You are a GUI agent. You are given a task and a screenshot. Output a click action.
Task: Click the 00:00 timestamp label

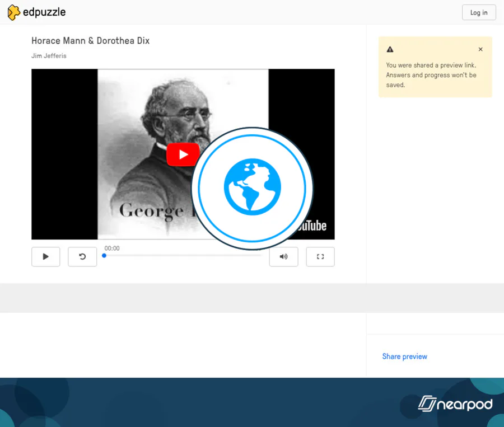(x=112, y=248)
